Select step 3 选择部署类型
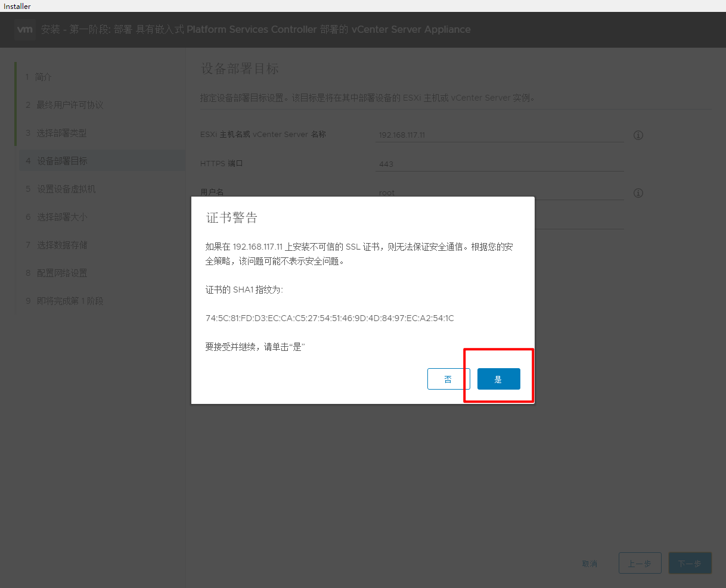 coord(61,133)
